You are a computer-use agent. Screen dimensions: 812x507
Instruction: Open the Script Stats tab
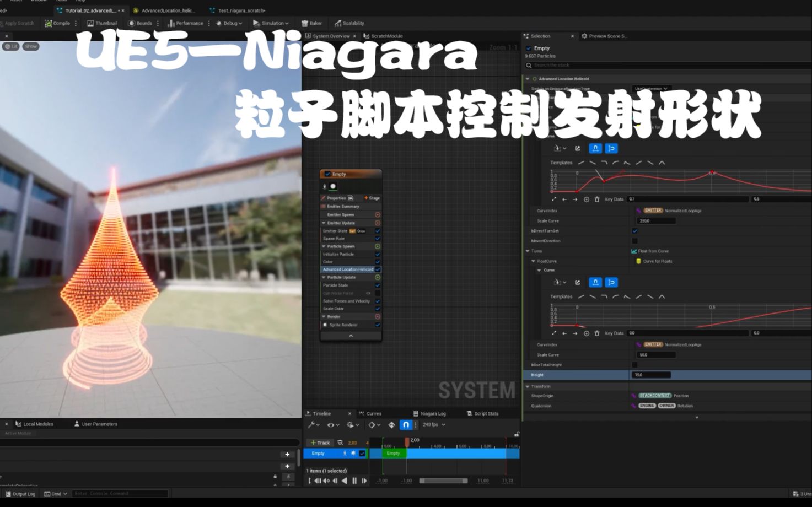tap(482, 413)
